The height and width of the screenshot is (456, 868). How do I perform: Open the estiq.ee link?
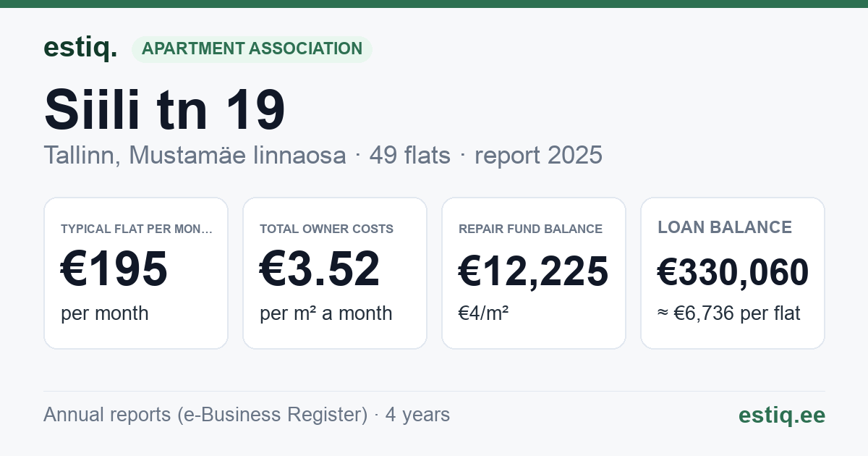coord(781,415)
